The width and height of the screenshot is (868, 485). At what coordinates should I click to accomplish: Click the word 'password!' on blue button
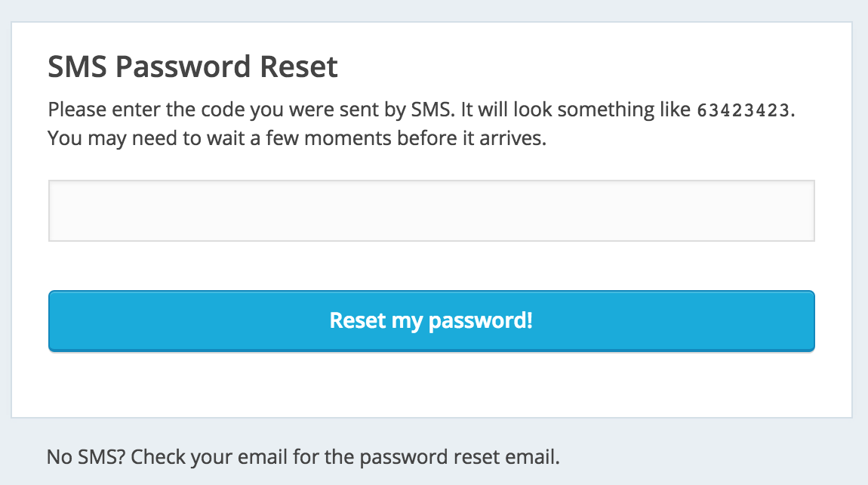(481, 321)
